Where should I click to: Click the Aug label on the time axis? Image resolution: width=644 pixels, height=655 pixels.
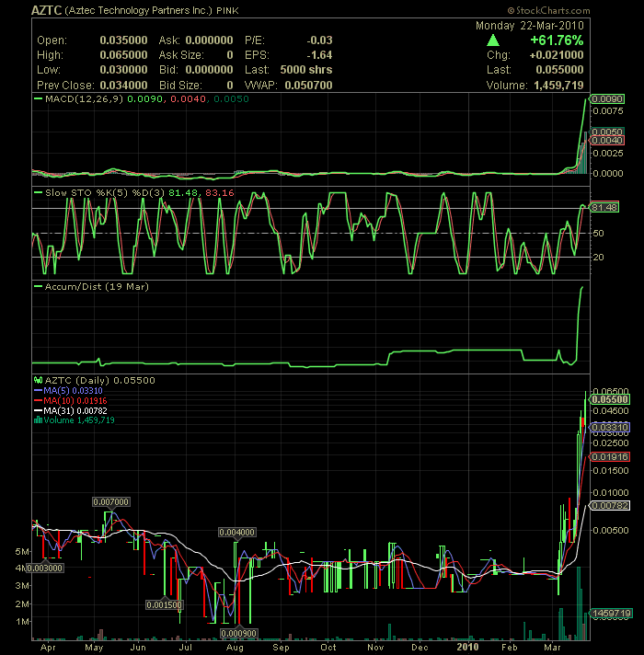[235, 648]
